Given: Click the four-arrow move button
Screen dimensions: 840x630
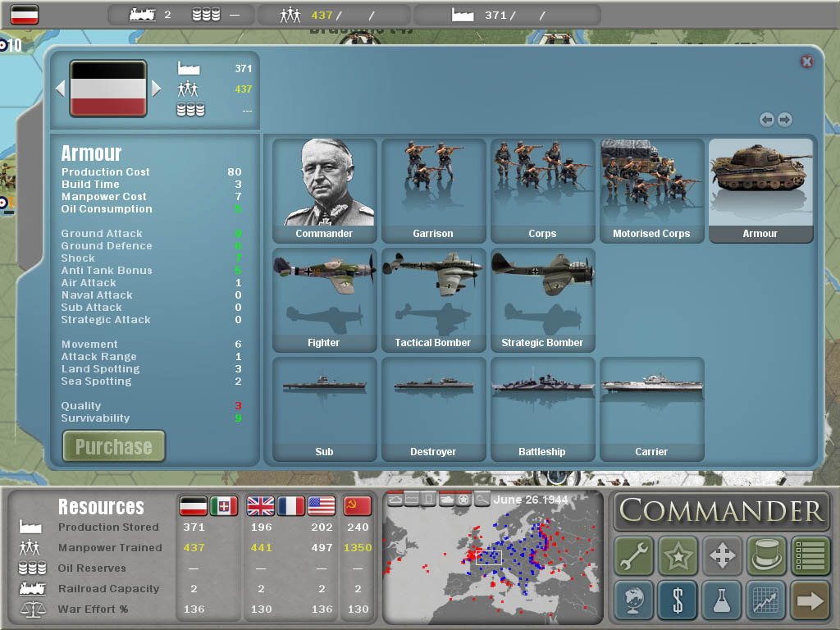Looking at the screenshot, I should pos(722,555).
